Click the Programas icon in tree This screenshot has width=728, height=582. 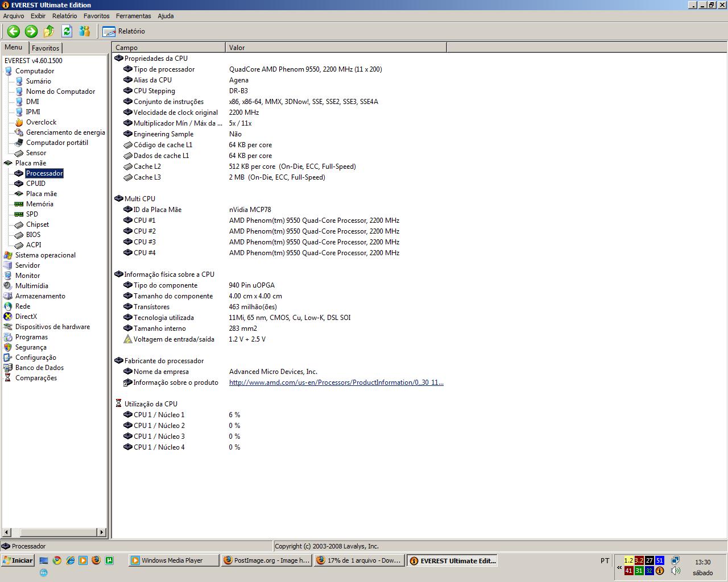(8, 337)
